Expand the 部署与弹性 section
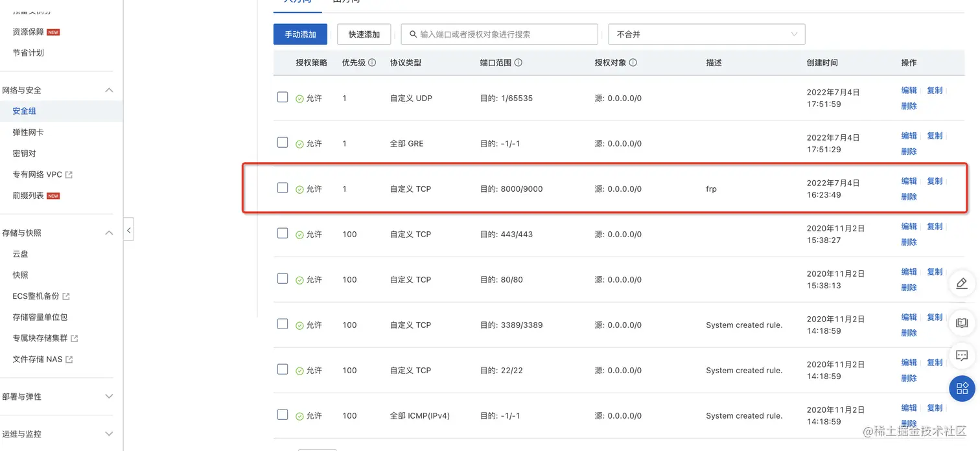The height and width of the screenshot is (451, 980). tap(109, 397)
